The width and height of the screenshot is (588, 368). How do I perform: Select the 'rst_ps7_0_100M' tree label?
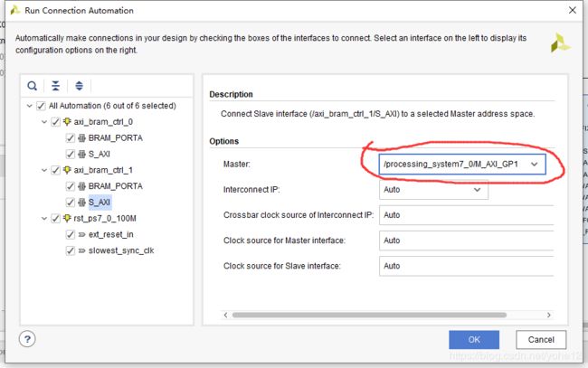(x=105, y=218)
